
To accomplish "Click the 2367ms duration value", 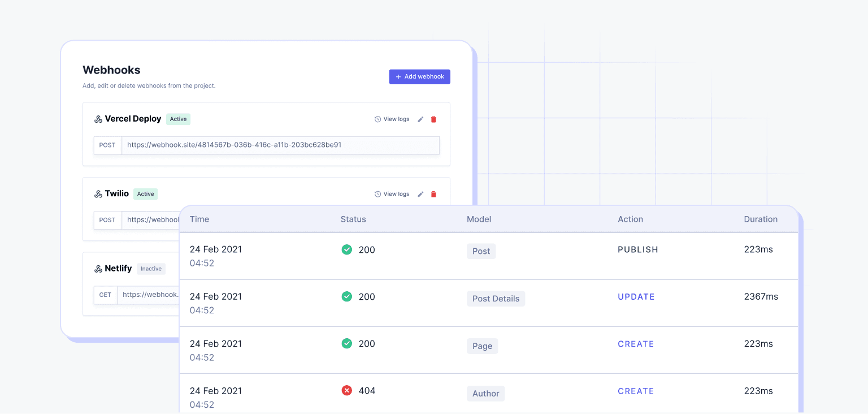I will [761, 297].
